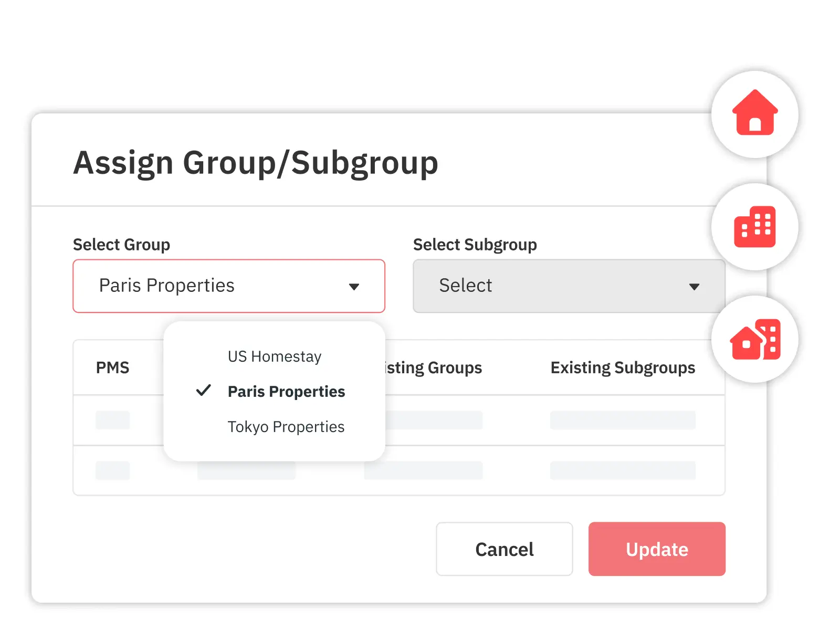This screenshot has height=641, width=840.
Task: Select the checked Paris Properties option
Action: click(x=286, y=391)
